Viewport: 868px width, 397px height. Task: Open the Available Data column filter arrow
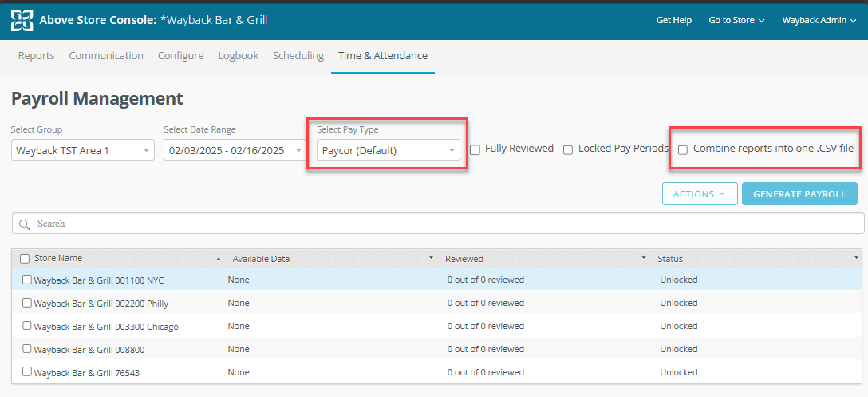pos(431,259)
